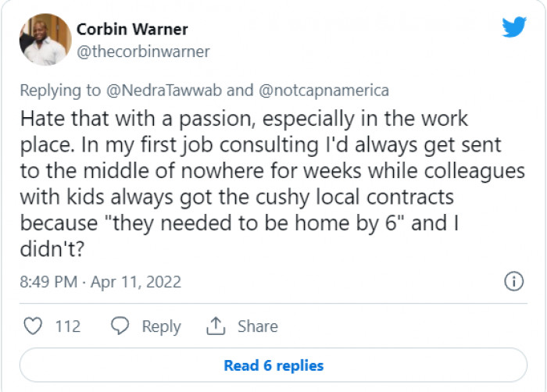547x392 pixels.
Task: Click the share arrow icon
Action: click(215, 326)
